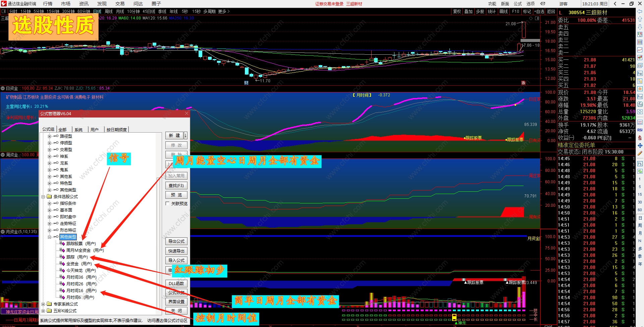The image size is (644, 327).
Task: Expand the 神系 tree node
Action: [x=49, y=156]
